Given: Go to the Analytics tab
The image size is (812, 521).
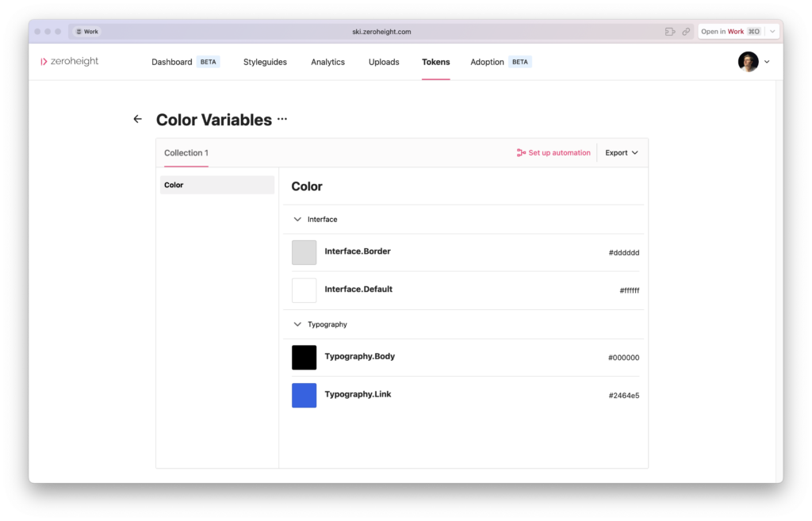Looking at the screenshot, I should [327, 62].
